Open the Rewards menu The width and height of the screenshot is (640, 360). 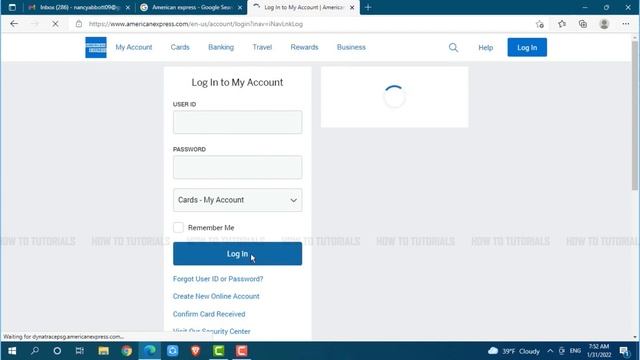[x=304, y=47]
